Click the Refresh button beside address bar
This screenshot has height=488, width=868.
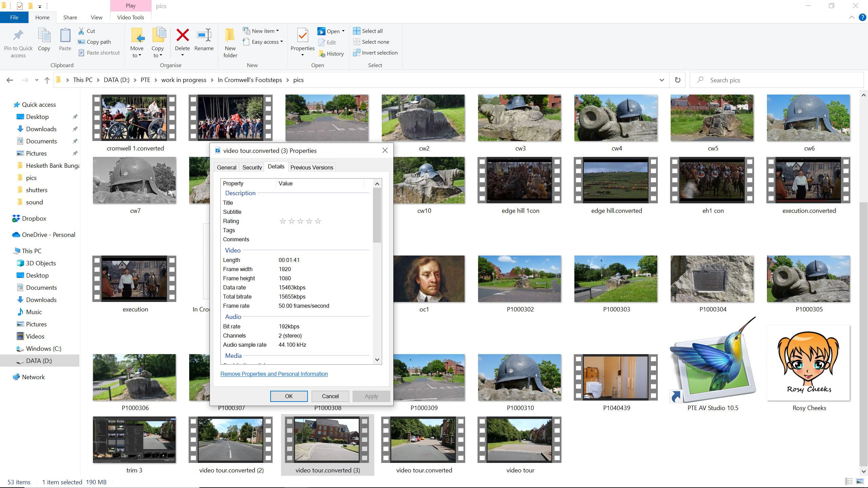pos(677,80)
